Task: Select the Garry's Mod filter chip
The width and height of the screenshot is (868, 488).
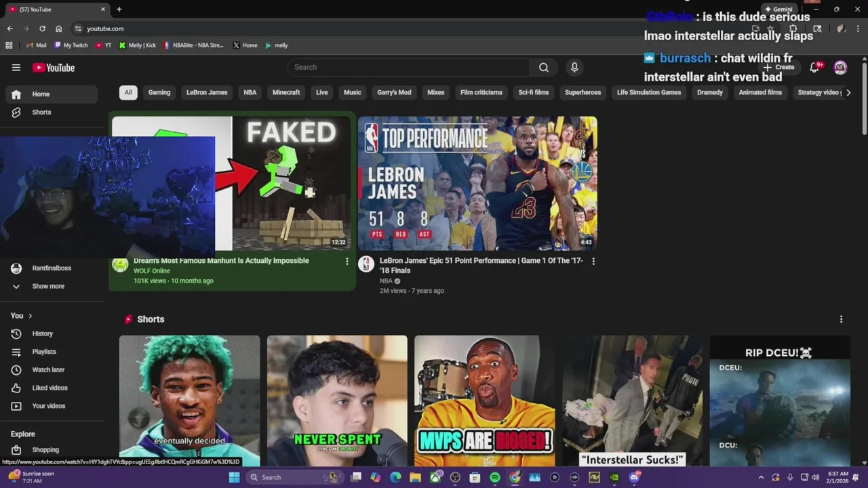Action: 394,92
